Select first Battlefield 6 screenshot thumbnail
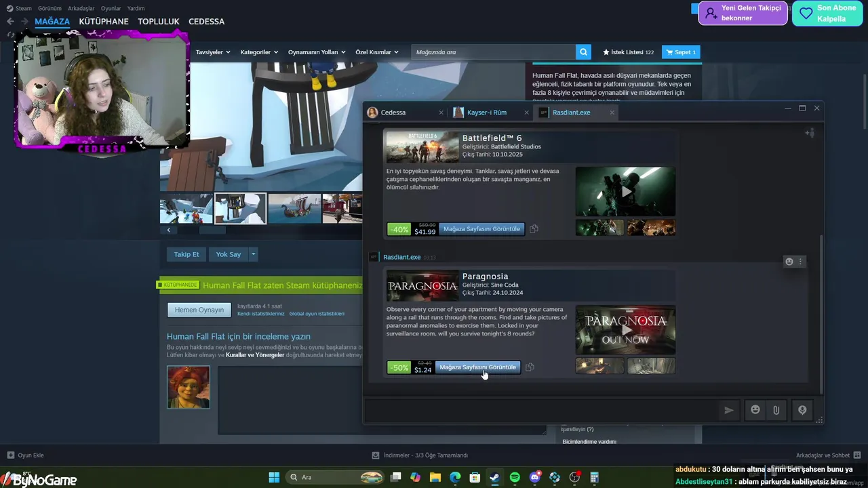 (599, 228)
